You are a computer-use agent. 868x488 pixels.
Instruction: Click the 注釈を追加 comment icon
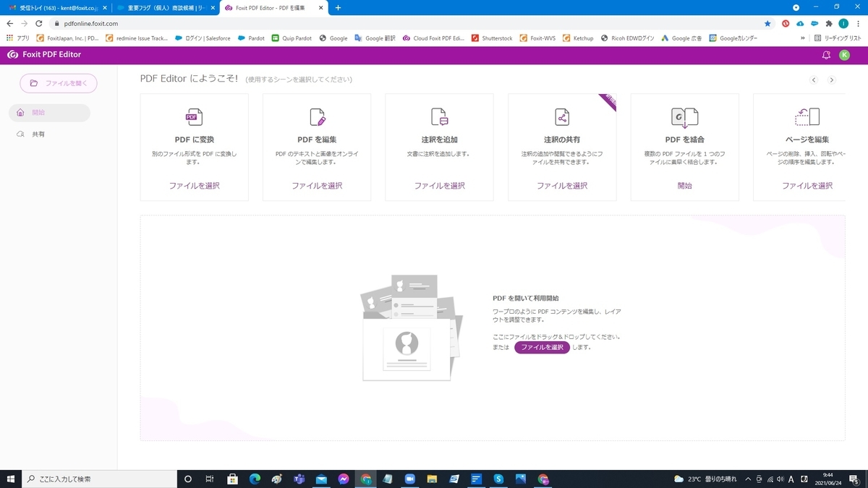438,116
